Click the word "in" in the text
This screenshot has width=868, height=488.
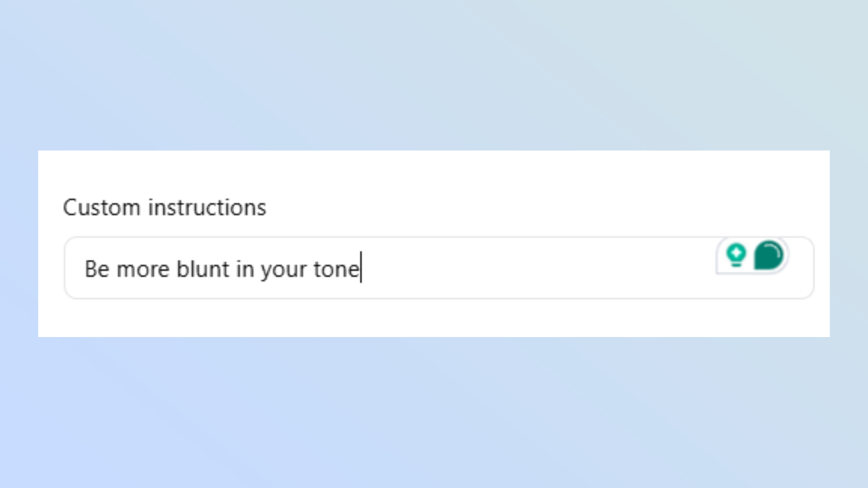[x=245, y=269]
